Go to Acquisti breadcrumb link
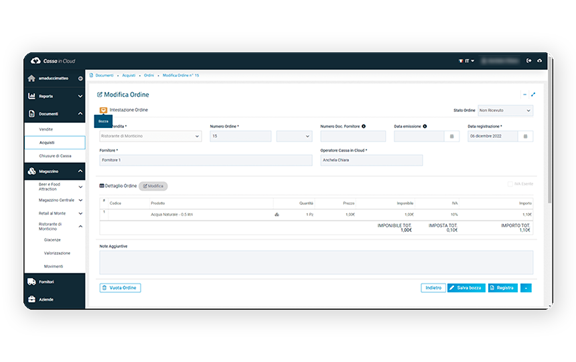This screenshot has height=362, width=576. click(129, 75)
